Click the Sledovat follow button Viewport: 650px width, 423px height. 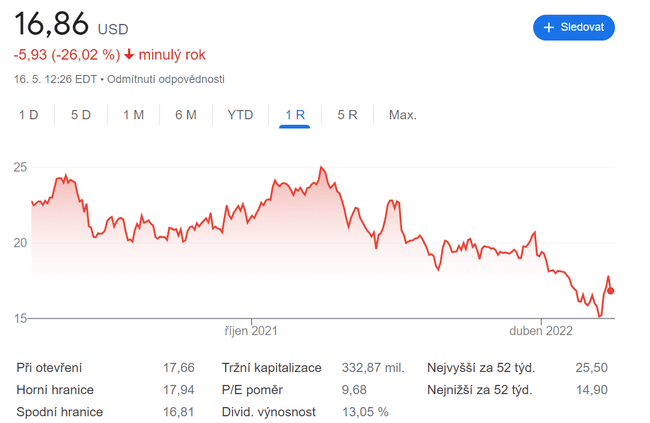coord(573,28)
